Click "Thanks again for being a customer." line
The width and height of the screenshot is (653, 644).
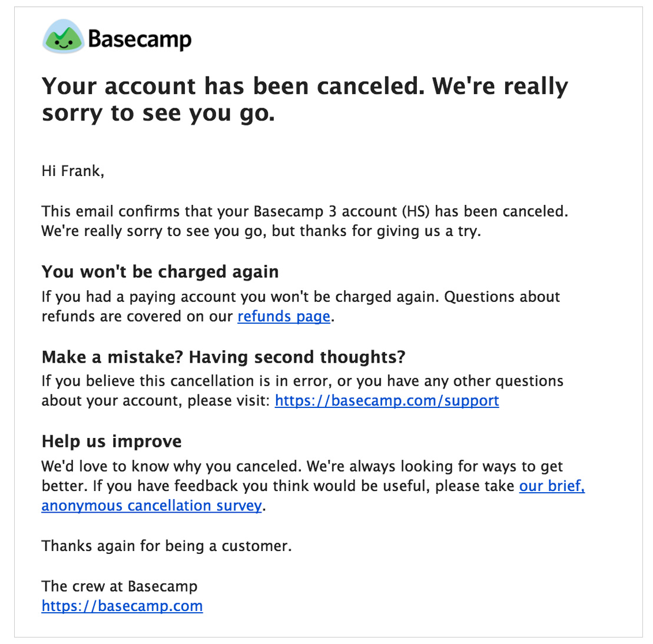[166, 546]
